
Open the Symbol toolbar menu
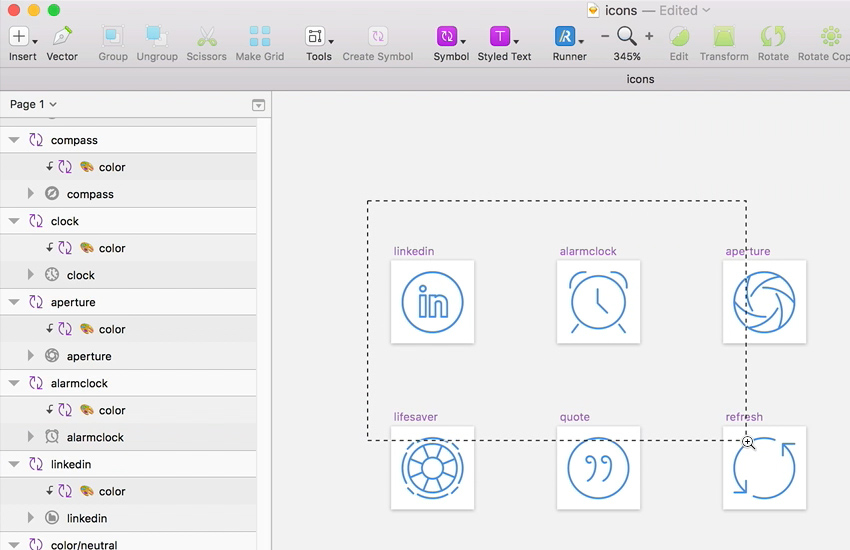click(x=451, y=37)
